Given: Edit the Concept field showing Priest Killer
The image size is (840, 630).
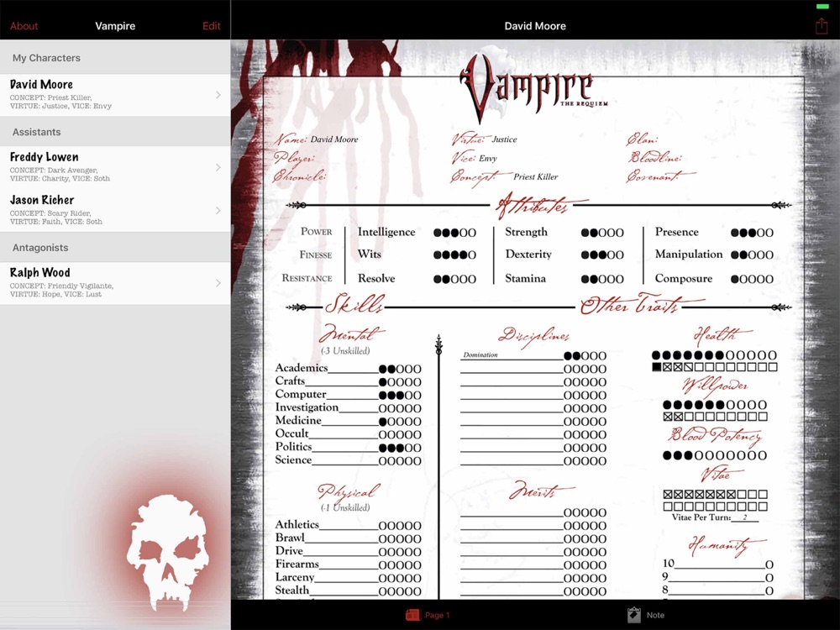Looking at the screenshot, I should click(x=536, y=176).
